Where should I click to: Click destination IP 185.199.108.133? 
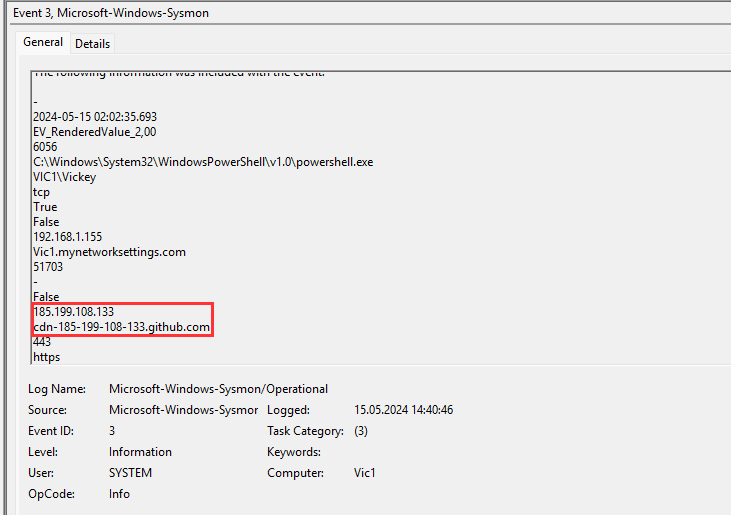click(x=73, y=312)
